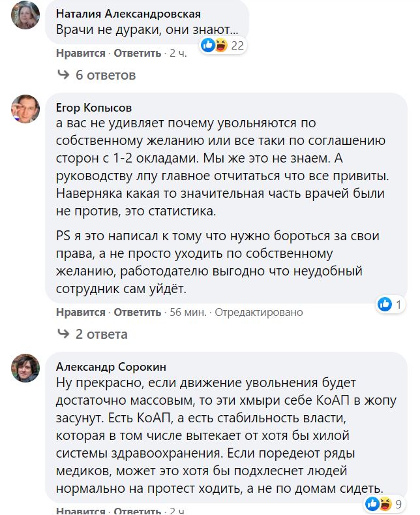Click reply arrow icon beside 6 ответов
Image resolution: width=420 pixels, height=515 pixels.
63,75
